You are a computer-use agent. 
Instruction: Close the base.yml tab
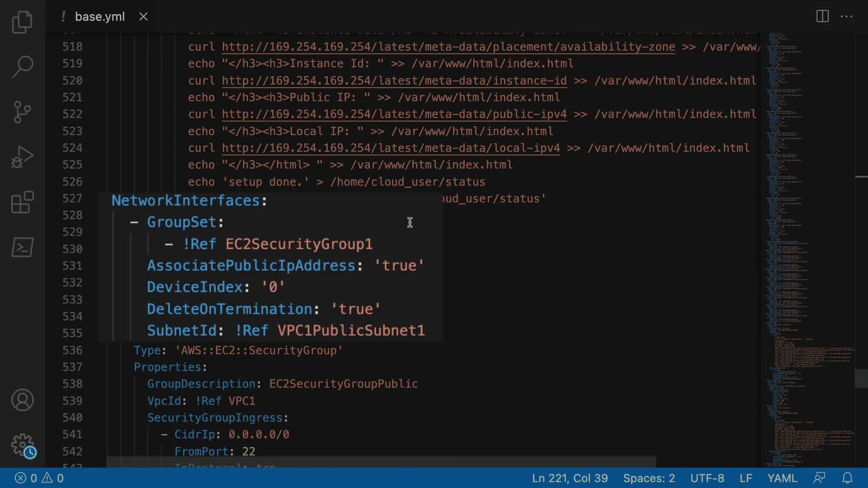coord(143,17)
